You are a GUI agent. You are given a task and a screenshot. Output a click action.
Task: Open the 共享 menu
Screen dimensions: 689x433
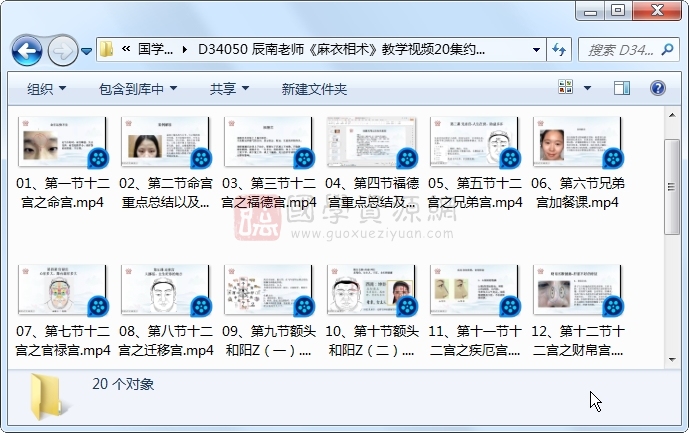tap(229, 89)
